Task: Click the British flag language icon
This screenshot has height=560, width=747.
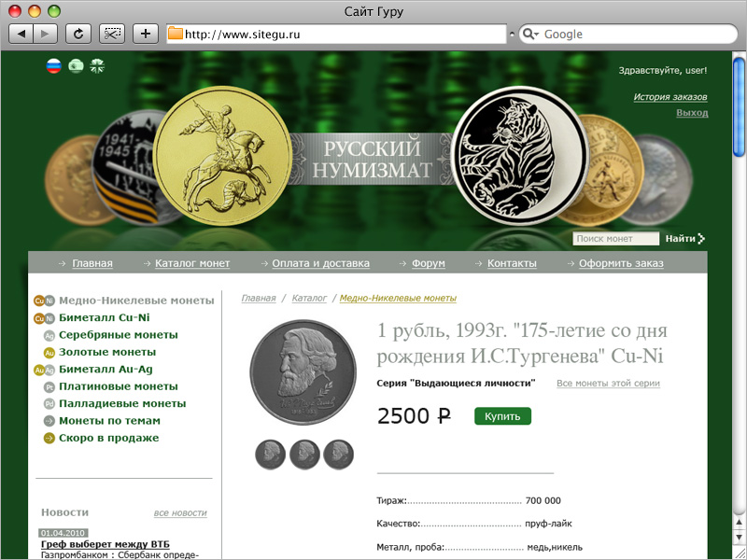Action: coord(97,65)
